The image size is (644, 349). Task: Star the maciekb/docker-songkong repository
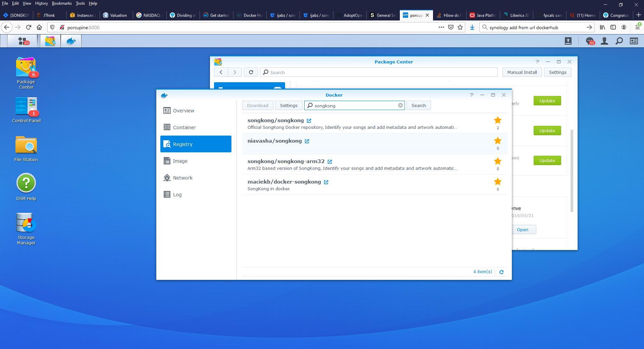coord(497,182)
